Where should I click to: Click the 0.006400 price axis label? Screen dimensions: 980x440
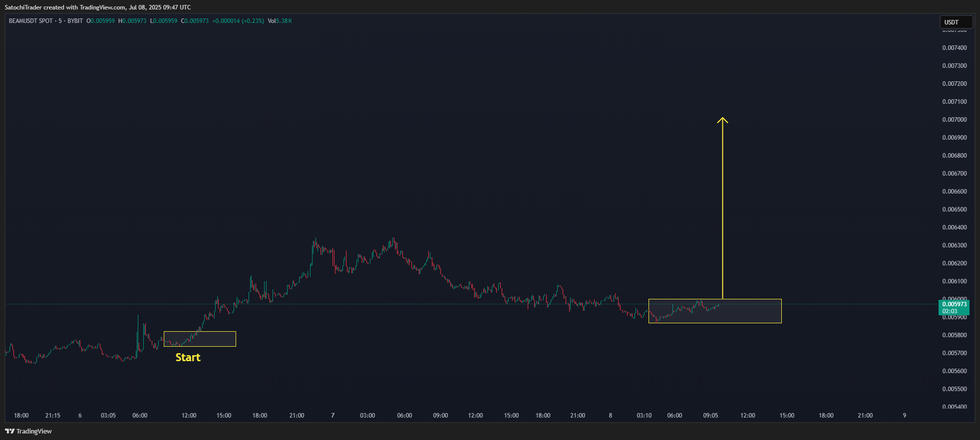coord(955,227)
